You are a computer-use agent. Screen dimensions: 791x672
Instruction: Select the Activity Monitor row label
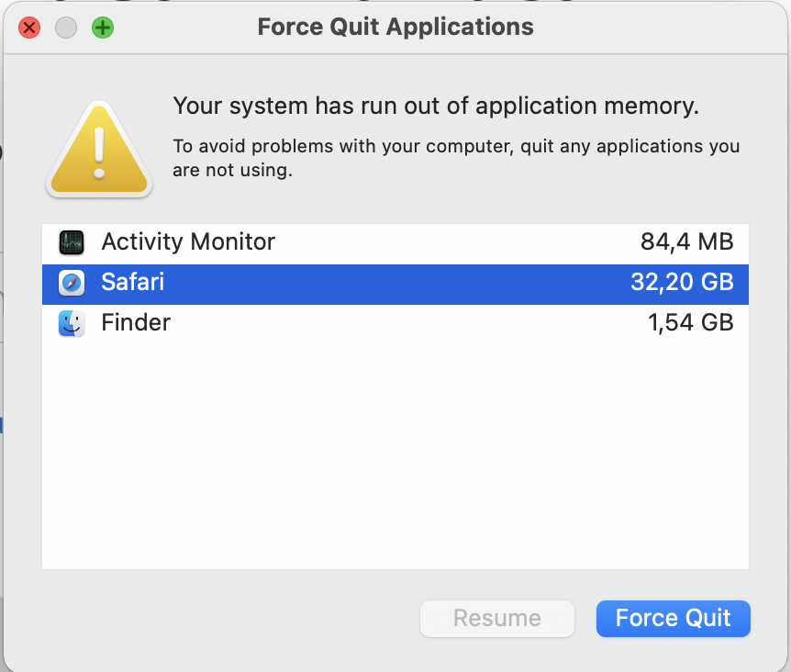188,242
